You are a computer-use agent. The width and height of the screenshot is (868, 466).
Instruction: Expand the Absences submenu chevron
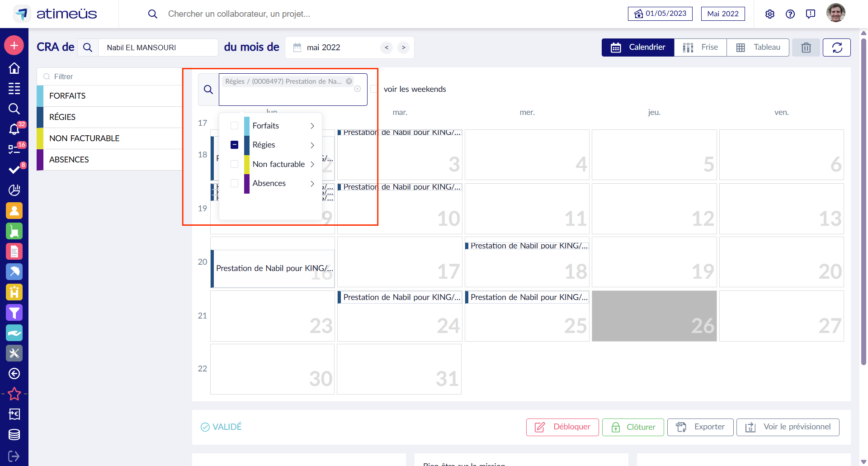pos(312,183)
